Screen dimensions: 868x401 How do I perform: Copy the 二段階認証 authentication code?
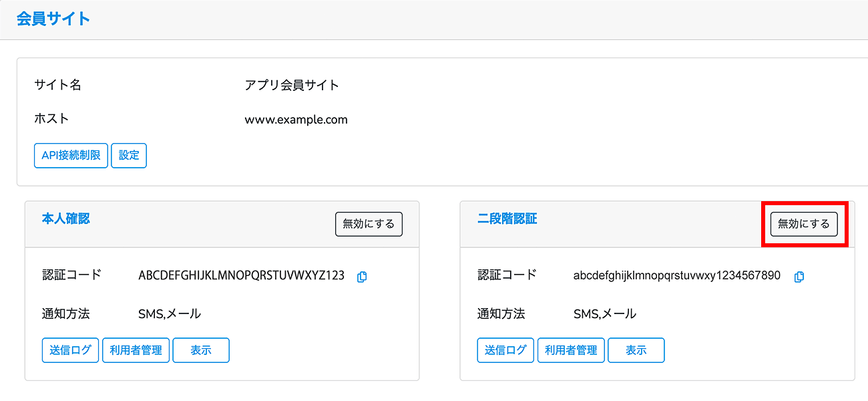point(799,277)
